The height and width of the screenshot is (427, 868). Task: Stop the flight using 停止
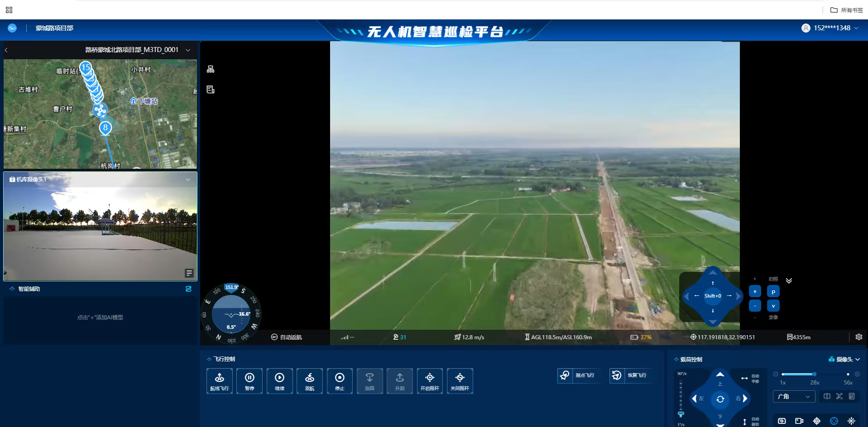340,381
